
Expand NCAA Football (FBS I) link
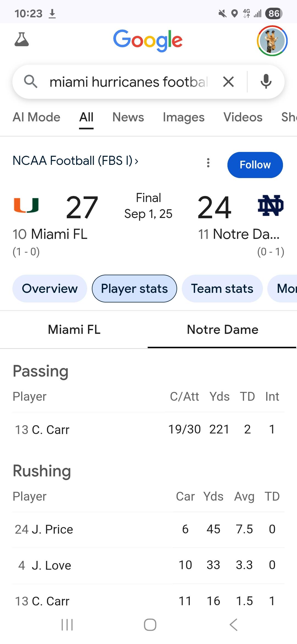[x=76, y=161]
